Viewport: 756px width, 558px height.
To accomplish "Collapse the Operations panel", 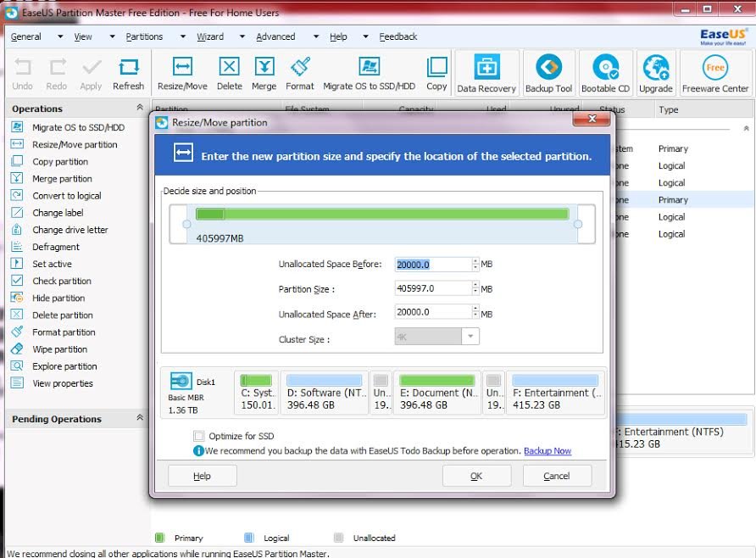I will click(x=140, y=108).
